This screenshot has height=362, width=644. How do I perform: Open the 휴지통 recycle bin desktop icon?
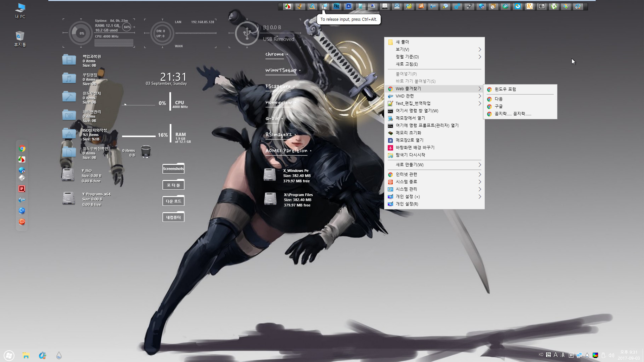[x=20, y=39]
